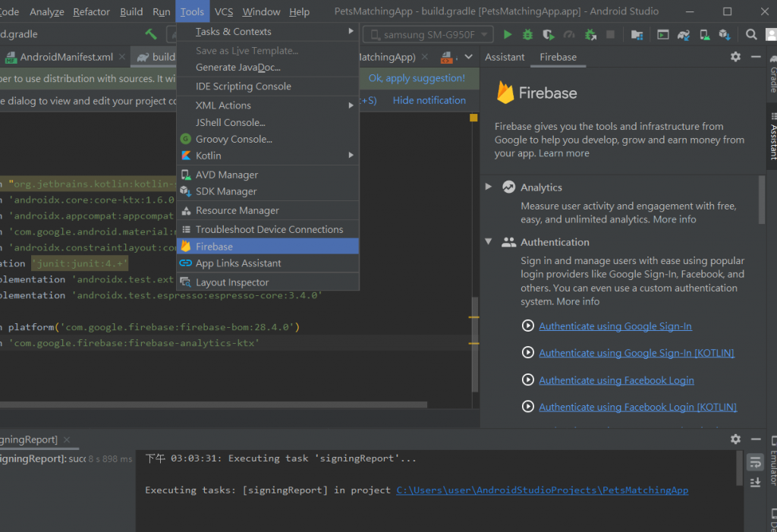Choose Groovy Console menu entry

pos(268,140)
